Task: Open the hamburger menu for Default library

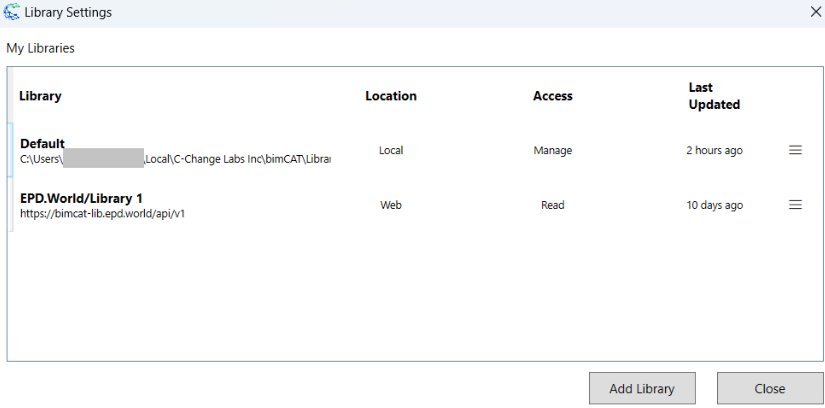Action: [795, 150]
